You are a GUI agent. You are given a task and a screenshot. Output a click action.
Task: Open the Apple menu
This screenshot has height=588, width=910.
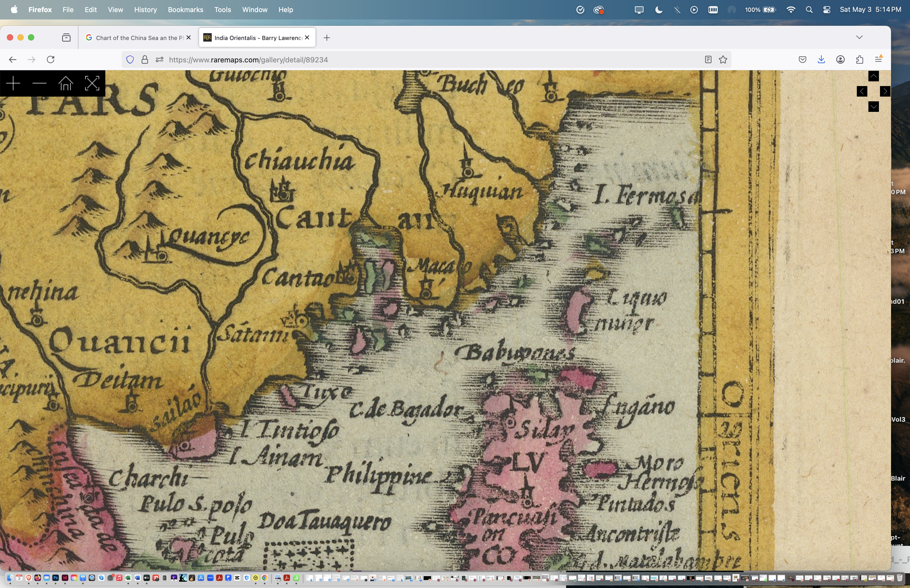14,9
